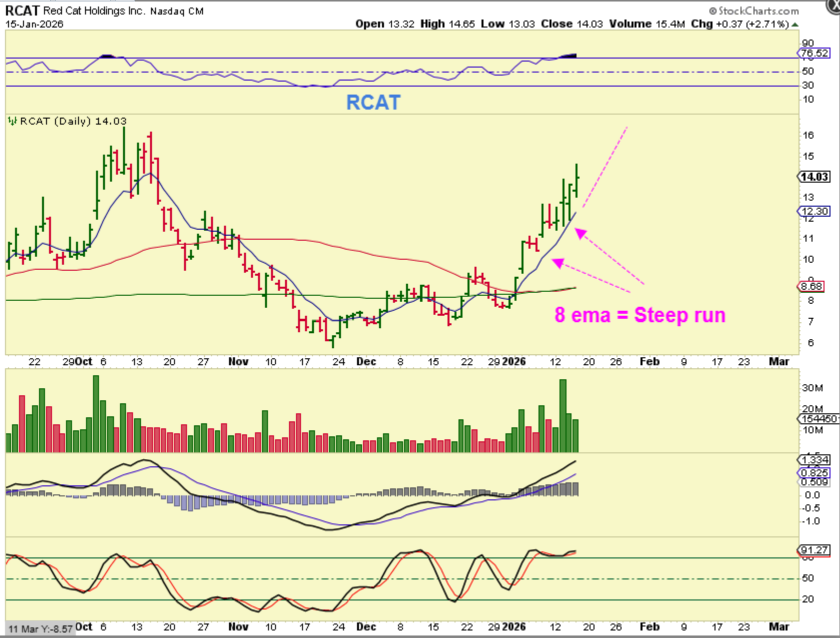Viewport: 840px width, 638px height.
Task: Click the High 14.65 value
Action: click(447, 24)
